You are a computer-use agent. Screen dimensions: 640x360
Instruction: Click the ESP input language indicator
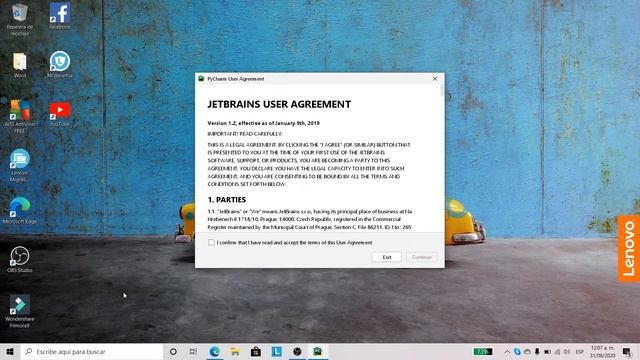click(580, 351)
